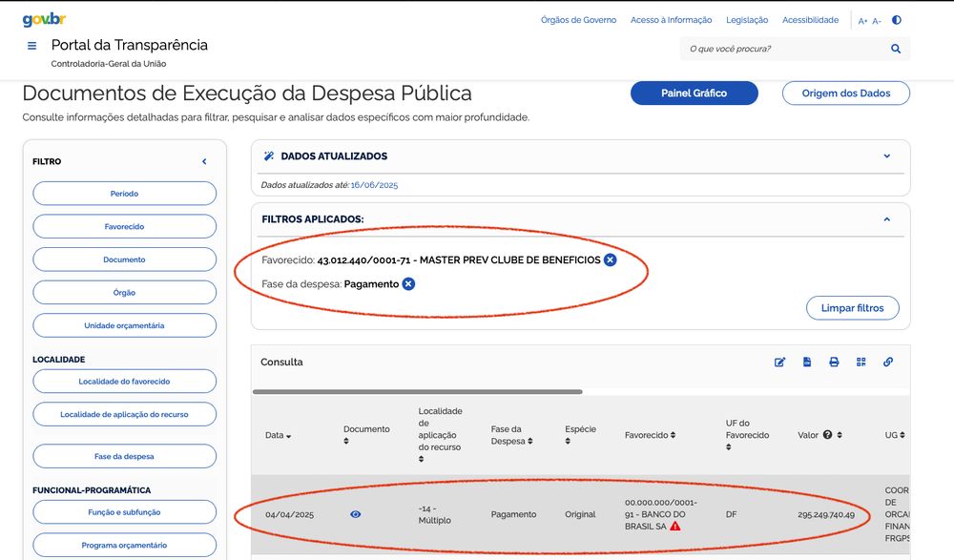Sort by the Espécie column arrows

pos(568,442)
